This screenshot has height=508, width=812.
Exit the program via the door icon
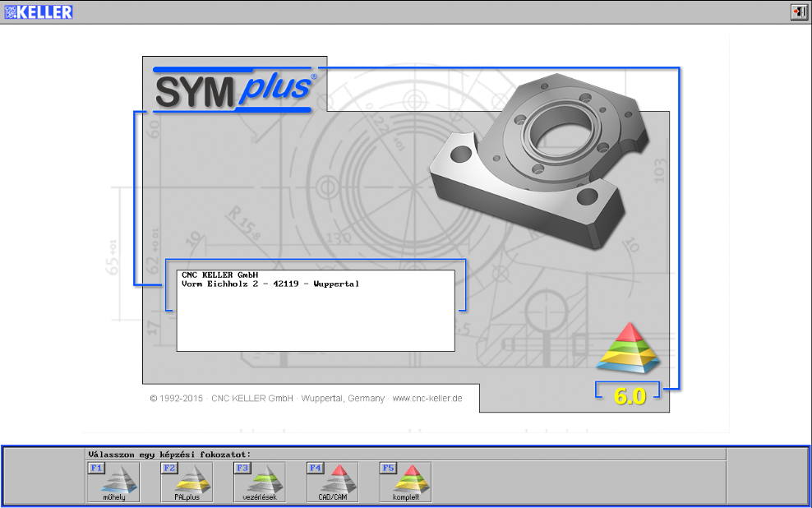tap(799, 12)
